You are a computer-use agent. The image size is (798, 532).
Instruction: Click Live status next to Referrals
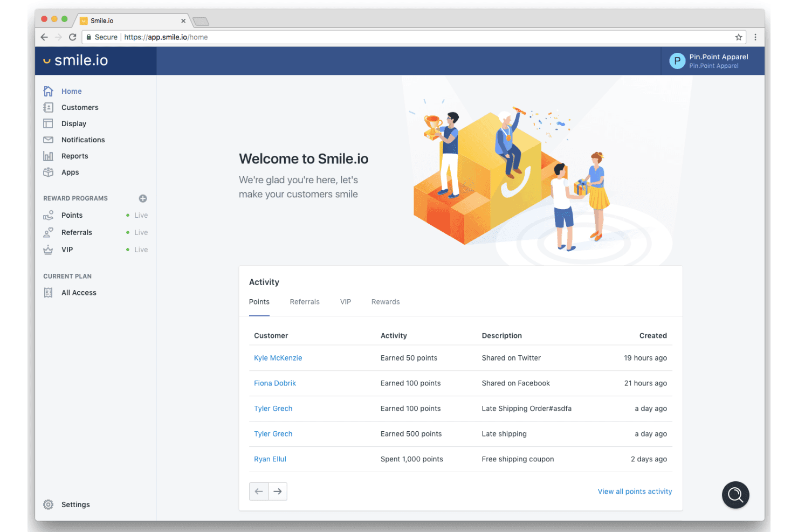point(137,232)
